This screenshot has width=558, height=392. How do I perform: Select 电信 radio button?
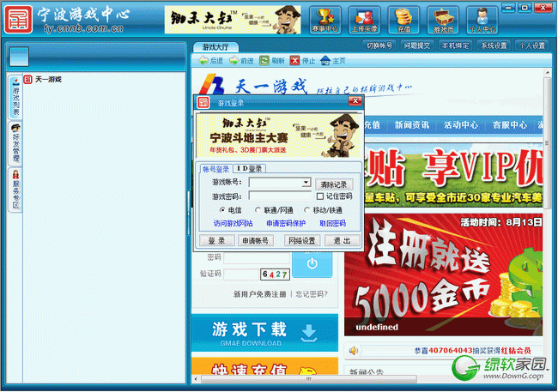(222, 210)
